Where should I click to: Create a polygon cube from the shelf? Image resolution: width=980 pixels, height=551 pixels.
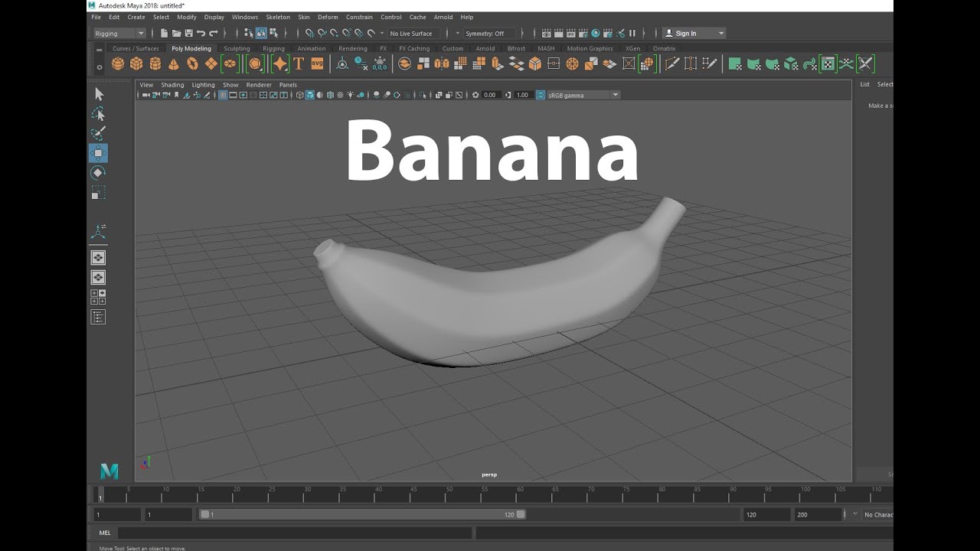136,64
